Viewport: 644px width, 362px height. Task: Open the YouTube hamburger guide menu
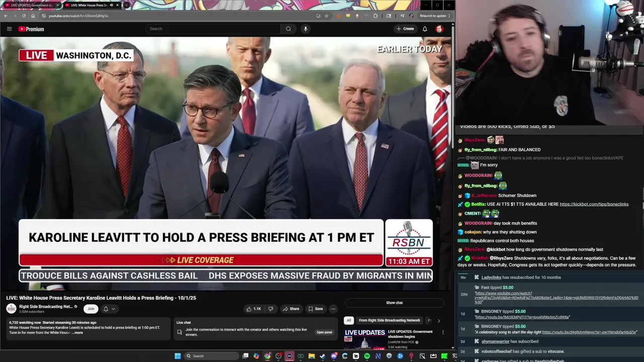(x=9, y=29)
